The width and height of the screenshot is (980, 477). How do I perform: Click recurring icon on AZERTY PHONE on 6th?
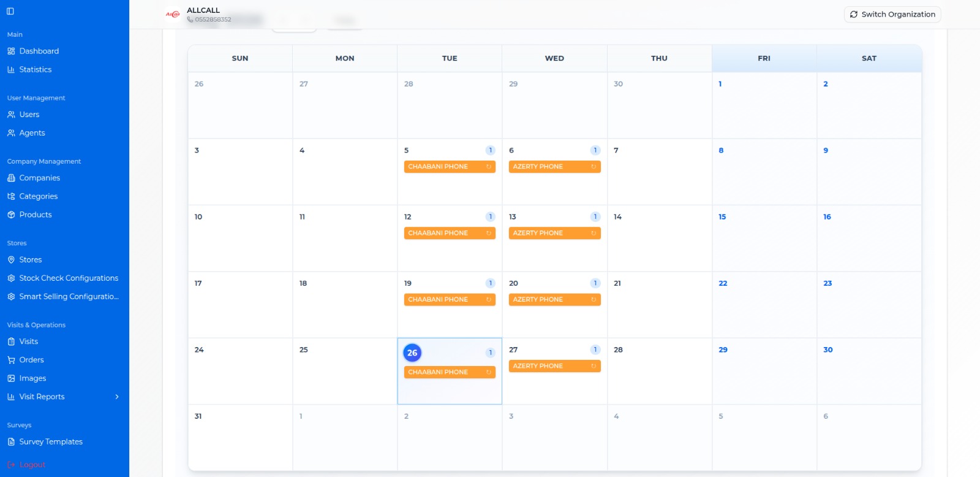pos(594,167)
